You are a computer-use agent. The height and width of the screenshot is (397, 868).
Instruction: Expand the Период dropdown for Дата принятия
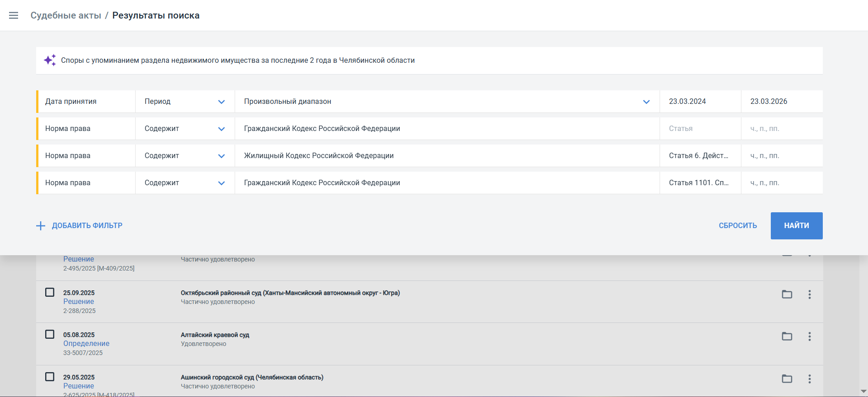coord(221,102)
